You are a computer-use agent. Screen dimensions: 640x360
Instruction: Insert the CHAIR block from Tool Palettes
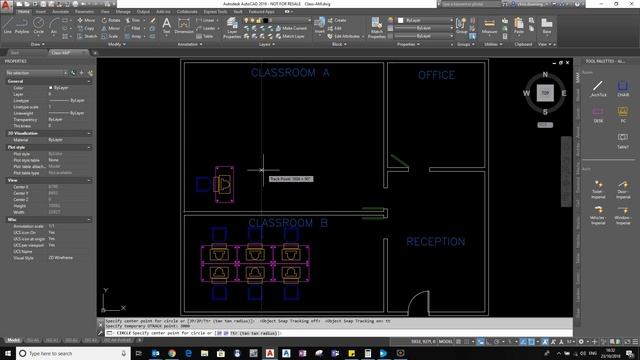coord(623,89)
